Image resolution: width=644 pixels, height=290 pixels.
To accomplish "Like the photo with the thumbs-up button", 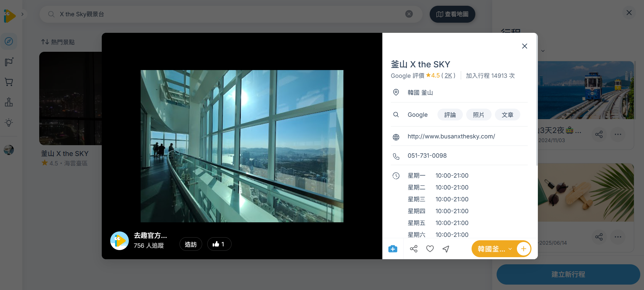I will (219, 244).
